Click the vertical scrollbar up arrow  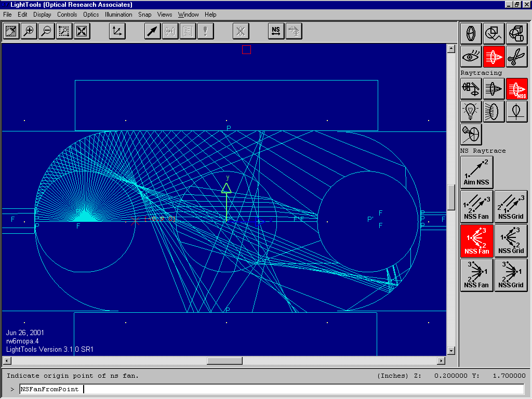tap(451, 49)
